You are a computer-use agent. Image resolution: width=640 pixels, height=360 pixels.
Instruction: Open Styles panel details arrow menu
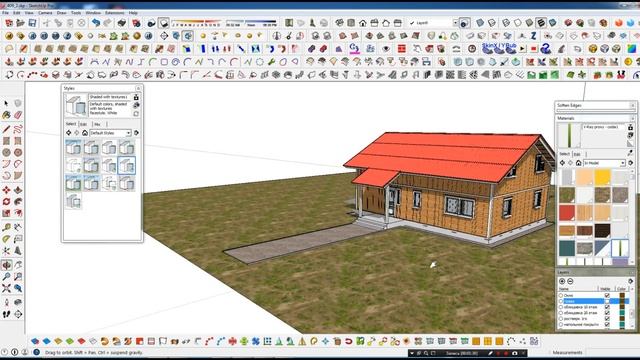tap(136, 133)
